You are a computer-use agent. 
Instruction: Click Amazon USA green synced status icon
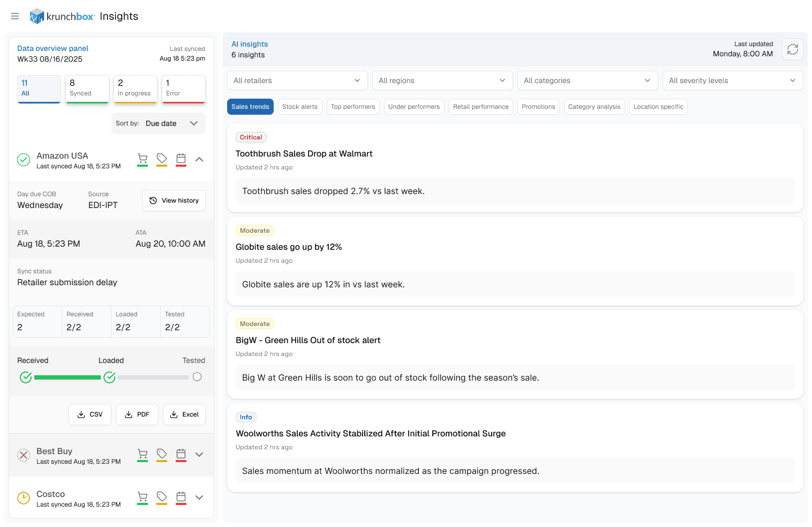pos(24,160)
